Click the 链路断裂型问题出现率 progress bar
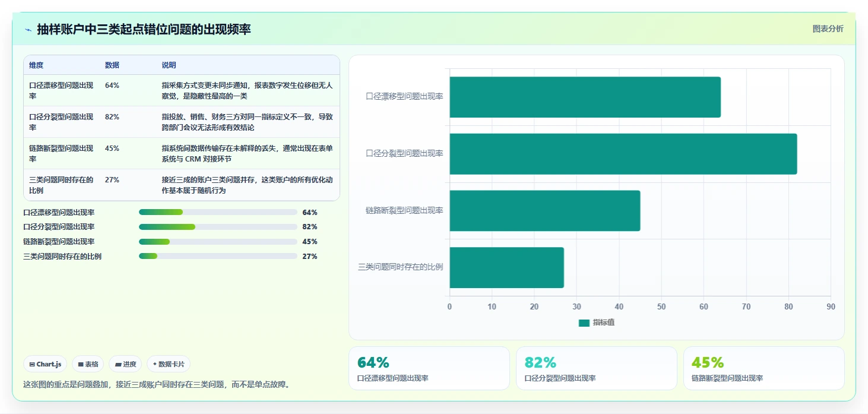 [218, 242]
